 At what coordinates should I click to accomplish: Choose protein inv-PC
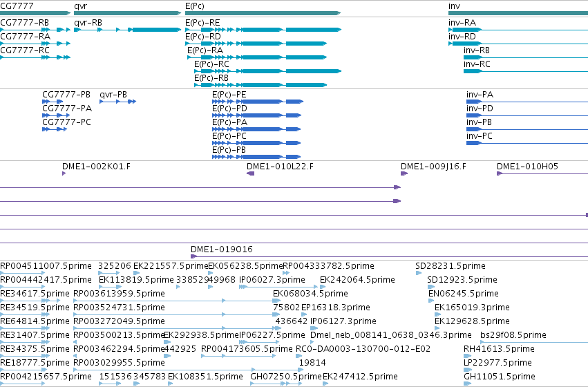point(480,136)
